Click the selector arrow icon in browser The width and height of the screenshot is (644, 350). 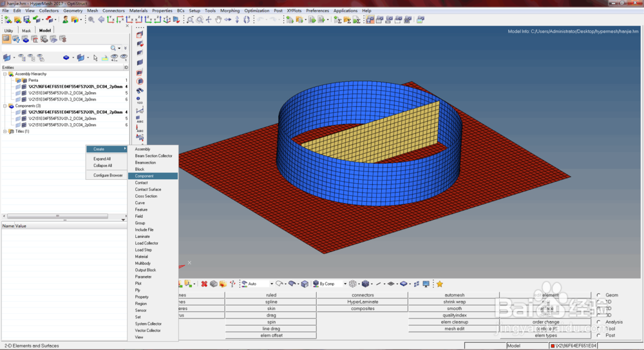[x=95, y=58]
